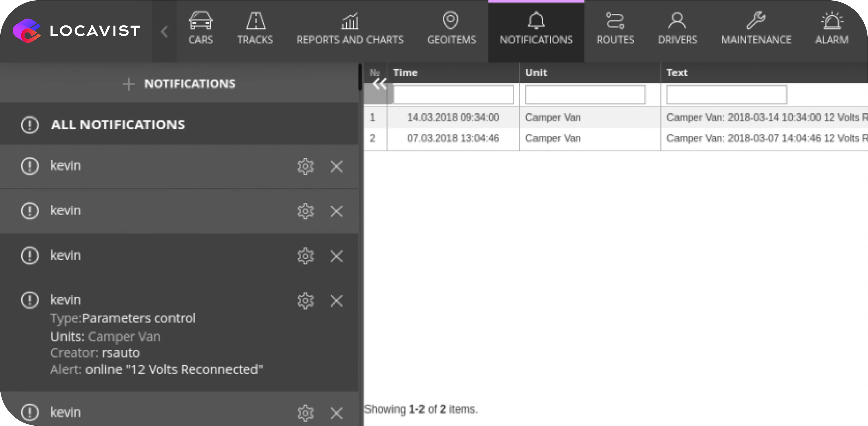Collapse left panel with double chevron
This screenshot has height=426, width=868.
point(380,84)
